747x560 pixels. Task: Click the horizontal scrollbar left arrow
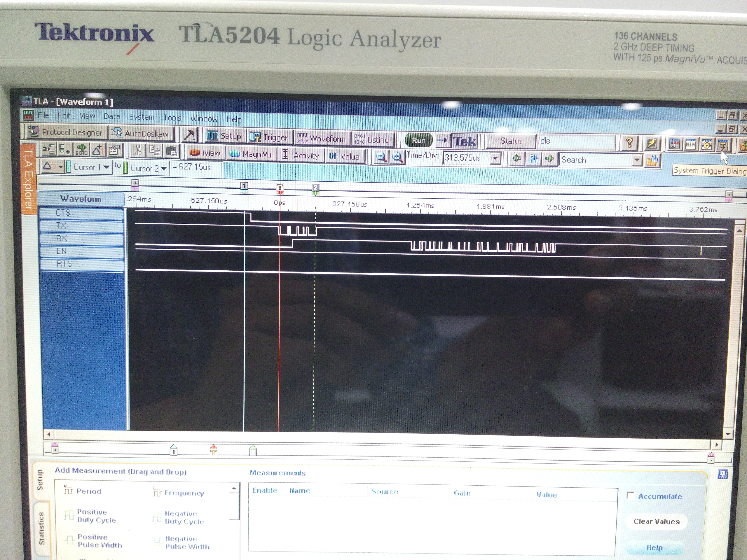point(49,434)
